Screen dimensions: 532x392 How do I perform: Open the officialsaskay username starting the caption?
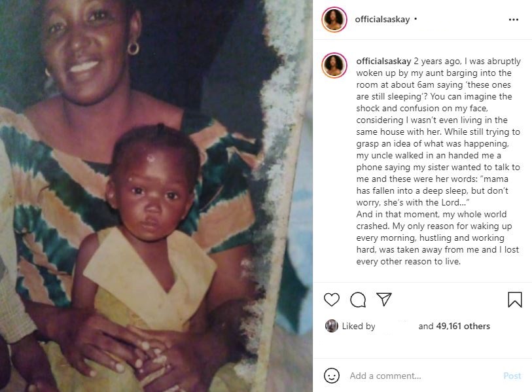click(x=383, y=61)
